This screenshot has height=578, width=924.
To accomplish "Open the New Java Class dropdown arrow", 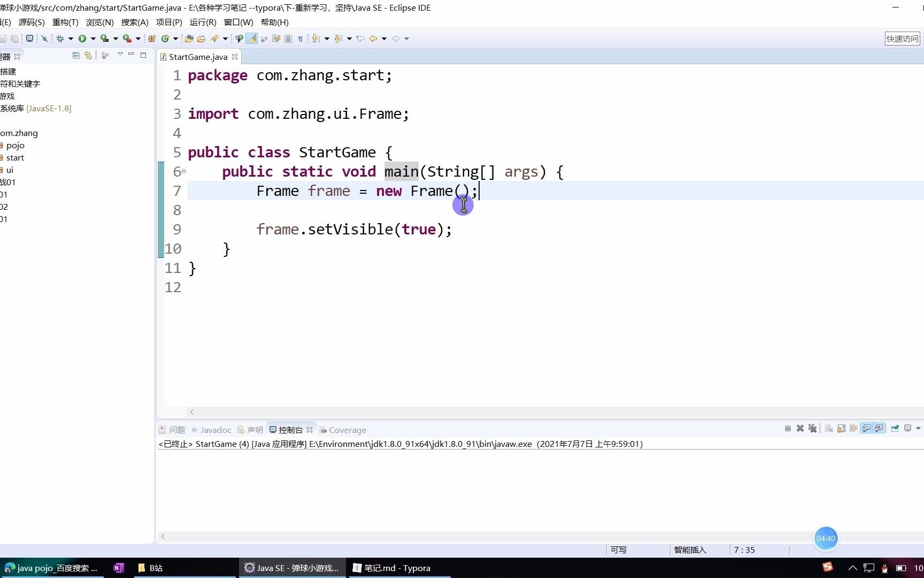I will [x=176, y=39].
